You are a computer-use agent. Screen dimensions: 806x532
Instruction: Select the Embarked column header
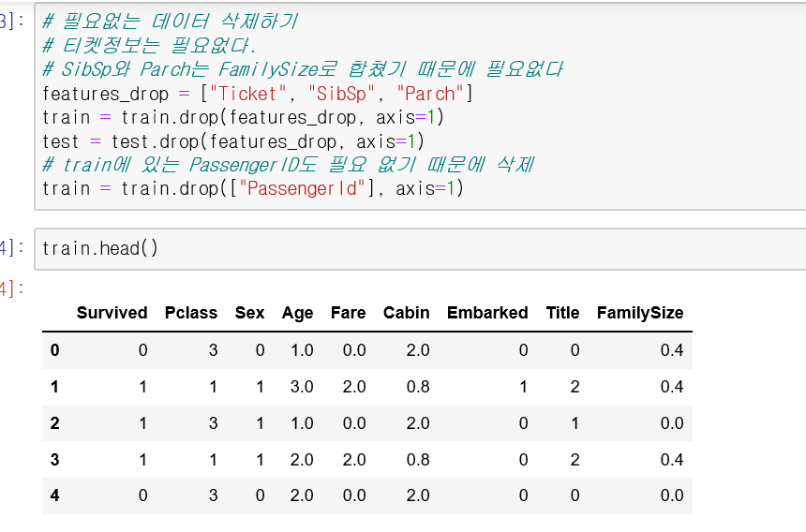pyautogui.click(x=487, y=313)
